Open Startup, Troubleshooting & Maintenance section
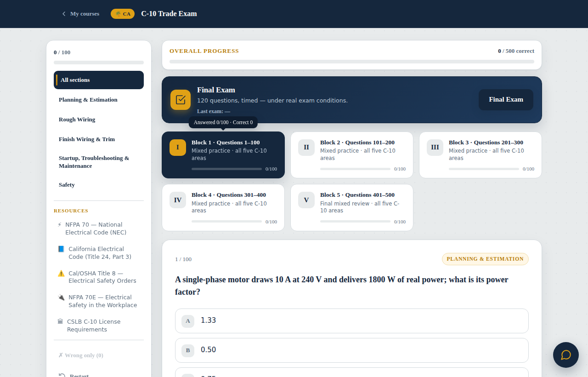 99,162
